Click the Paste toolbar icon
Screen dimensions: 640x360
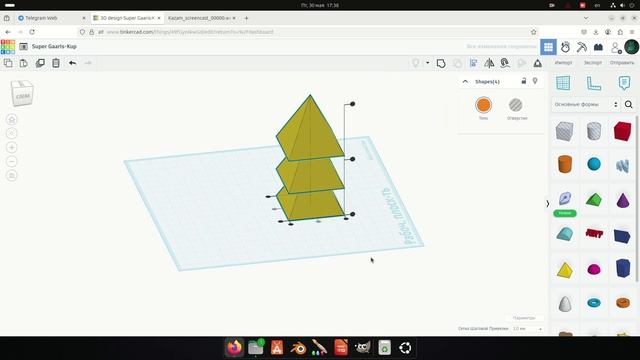[24, 63]
